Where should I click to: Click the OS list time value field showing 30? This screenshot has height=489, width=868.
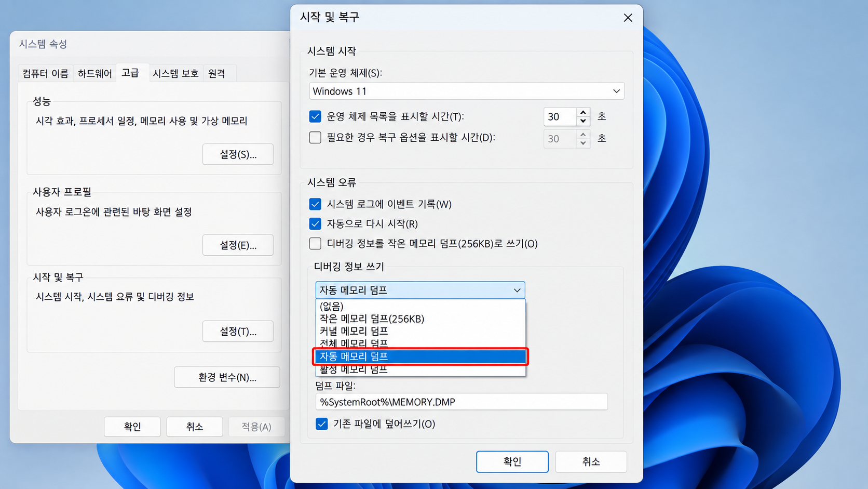coord(560,117)
